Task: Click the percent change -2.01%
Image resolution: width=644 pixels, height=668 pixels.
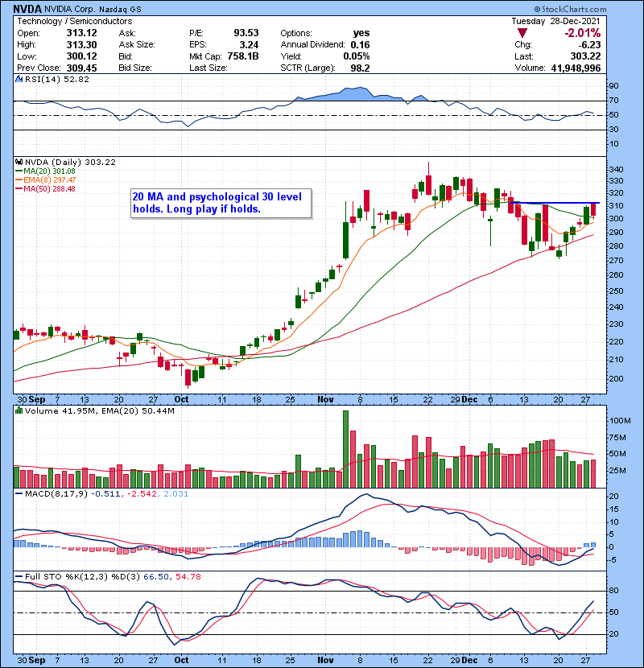Action: point(582,33)
